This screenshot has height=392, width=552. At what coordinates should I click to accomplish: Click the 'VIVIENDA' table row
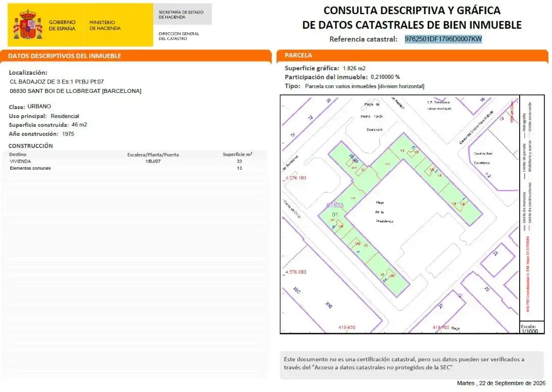point(135,161)
